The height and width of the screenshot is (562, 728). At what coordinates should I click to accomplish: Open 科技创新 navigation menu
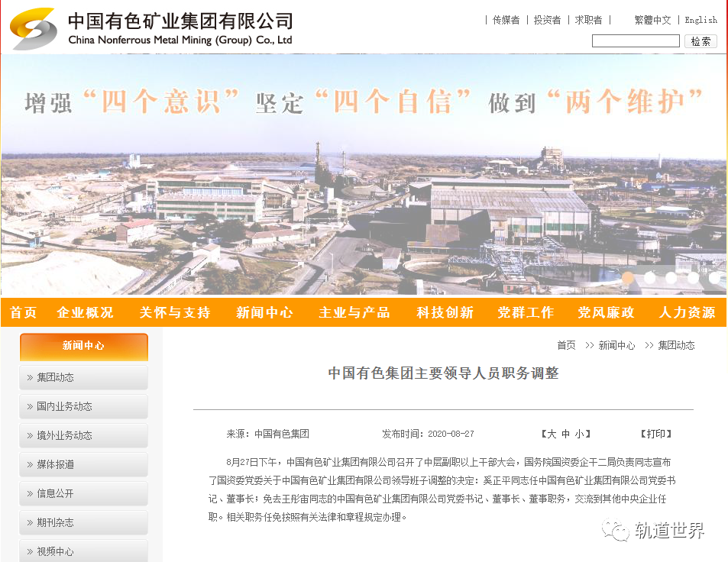click(445, 312)
